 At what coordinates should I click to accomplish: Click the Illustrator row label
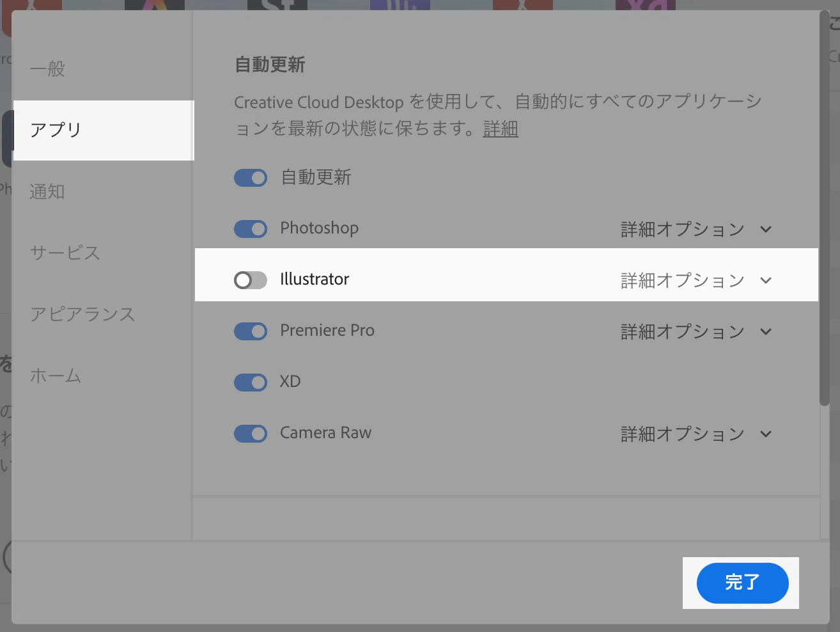point(315,280)
